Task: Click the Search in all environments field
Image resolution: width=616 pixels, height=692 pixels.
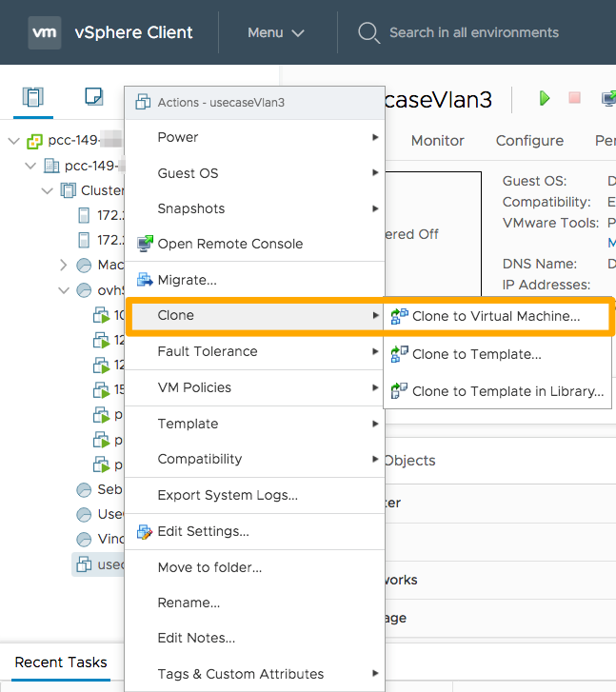Action: pos(473,32)
